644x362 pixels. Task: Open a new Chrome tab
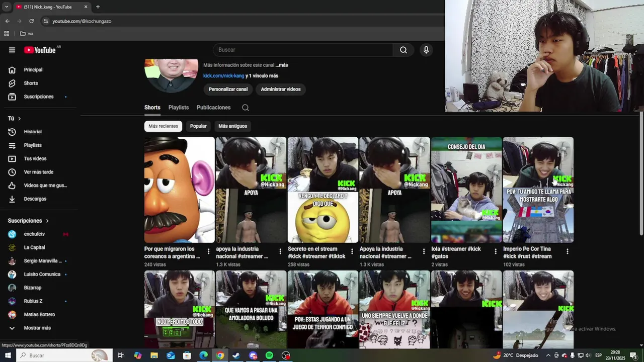[x=98, y=7]
